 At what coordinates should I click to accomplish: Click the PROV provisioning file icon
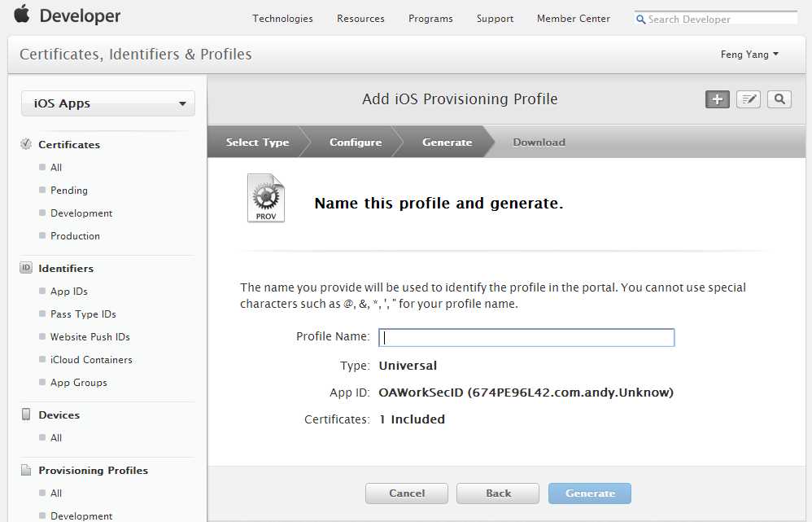[266, 199]
